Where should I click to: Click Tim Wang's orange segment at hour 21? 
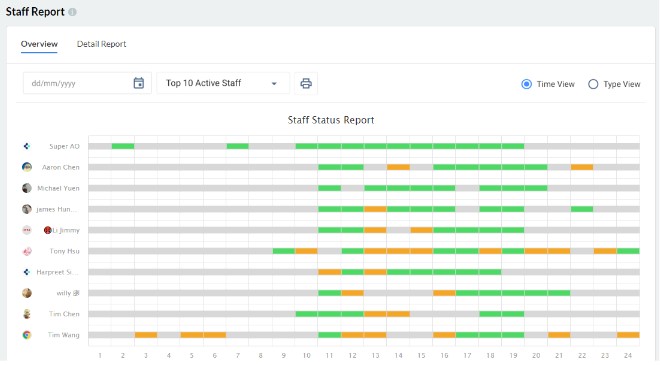coord(559,335)
